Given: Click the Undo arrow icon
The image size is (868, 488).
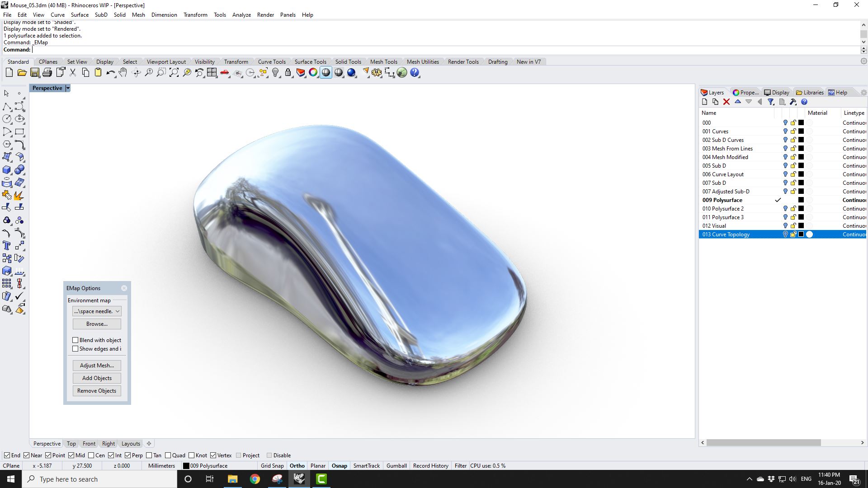Looking at the screenshot, I should pos(110,73).
